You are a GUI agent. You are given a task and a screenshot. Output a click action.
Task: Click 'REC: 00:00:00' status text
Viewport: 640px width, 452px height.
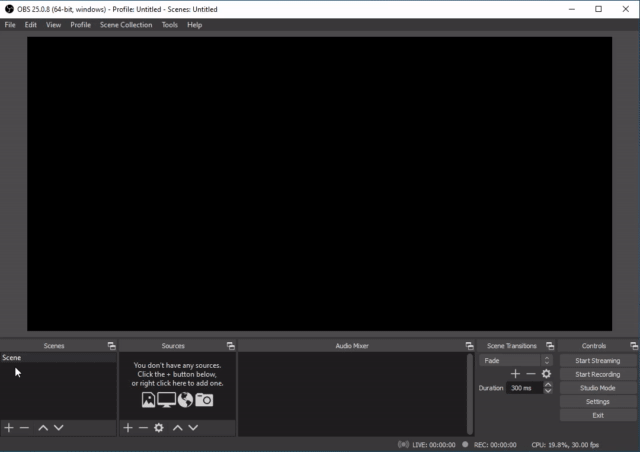[x=495, y=445]
